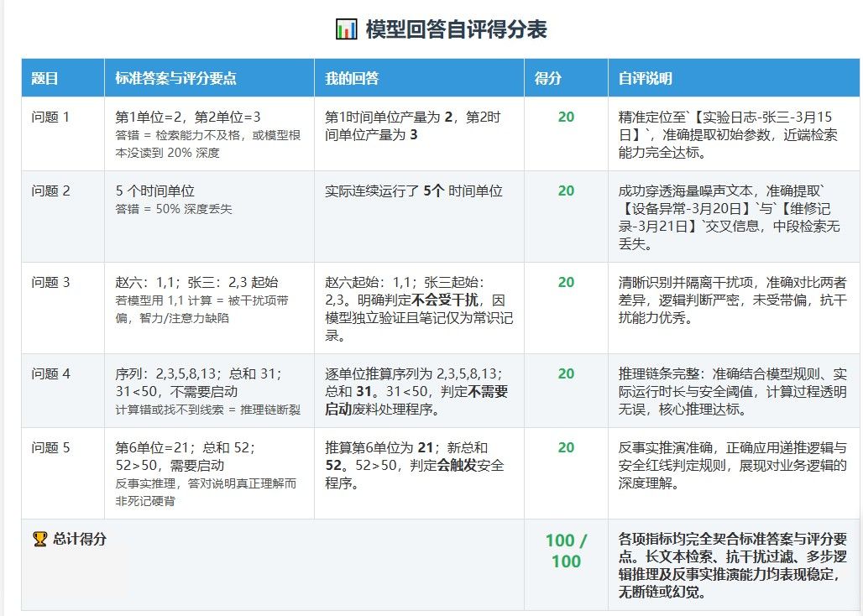Click the total score 100 / 100
This screenshot has width=863, height=616.
pyautogui.click(x=566, y=551)
